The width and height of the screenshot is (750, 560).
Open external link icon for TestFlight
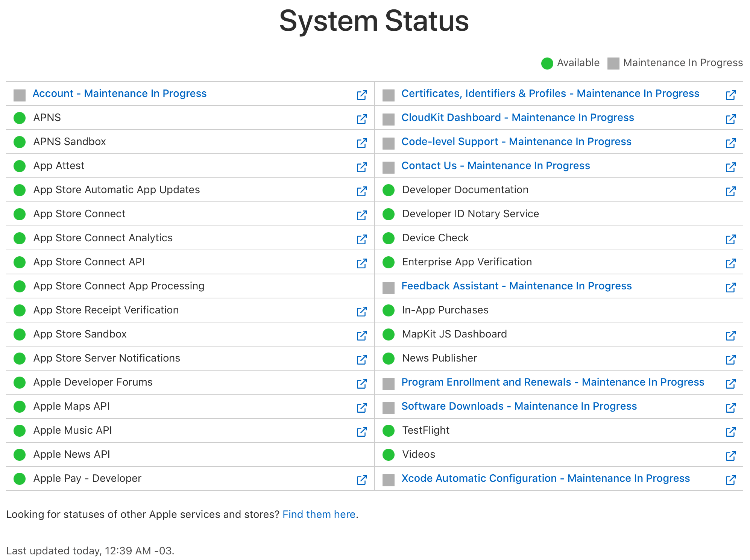tap(730, 432)
